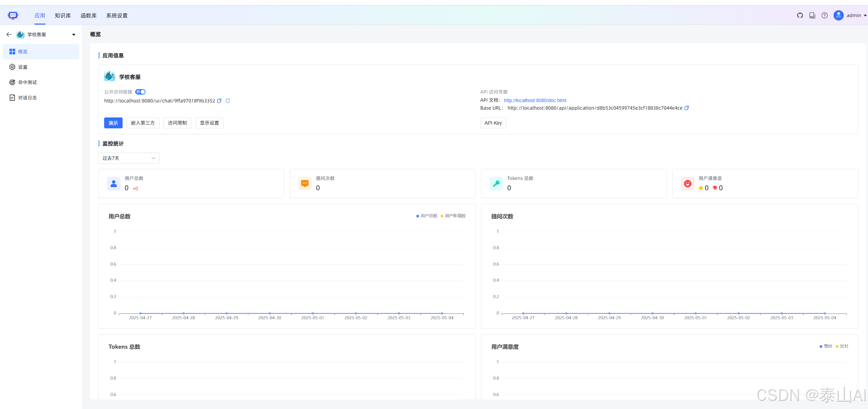Copy the Base URL value
868x409 pixels.
point(687,108)
